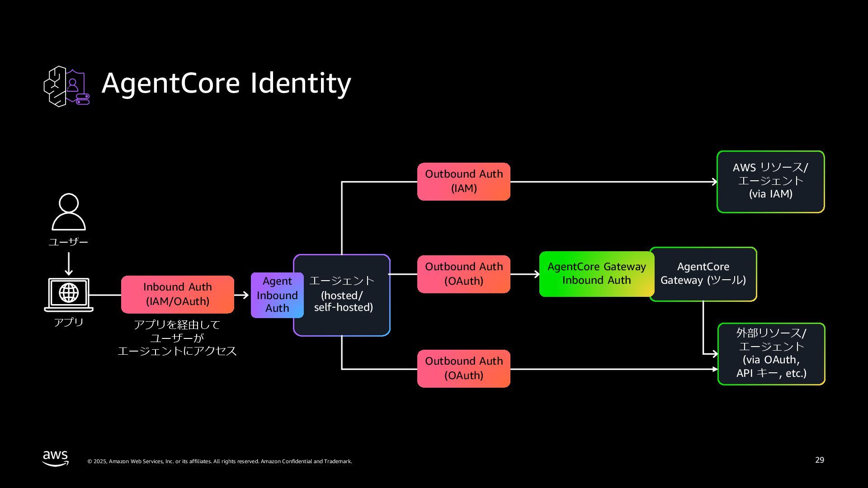
Task: Select the Inbound Auth (IAM/OAuth) box
Action: coord(177,294)
